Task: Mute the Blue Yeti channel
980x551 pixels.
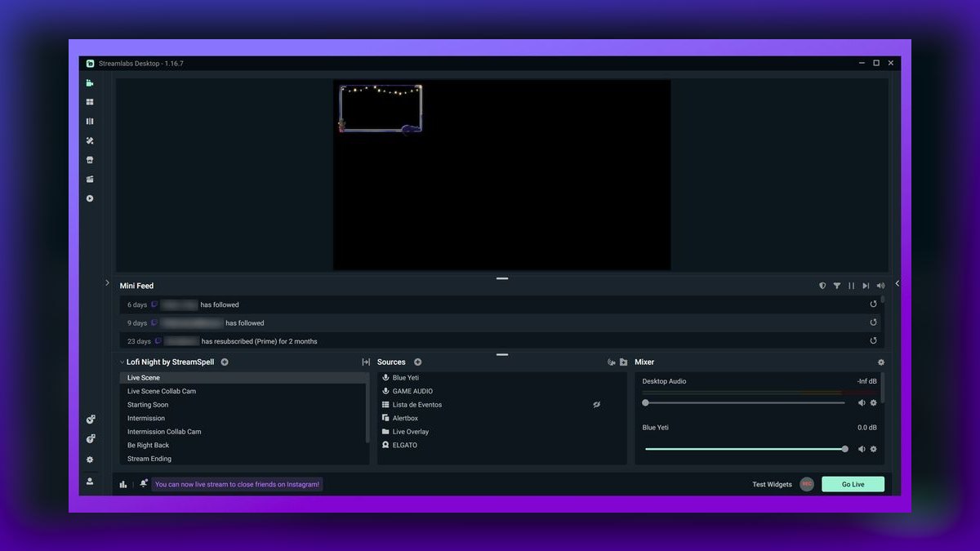Action: (862, 449)
